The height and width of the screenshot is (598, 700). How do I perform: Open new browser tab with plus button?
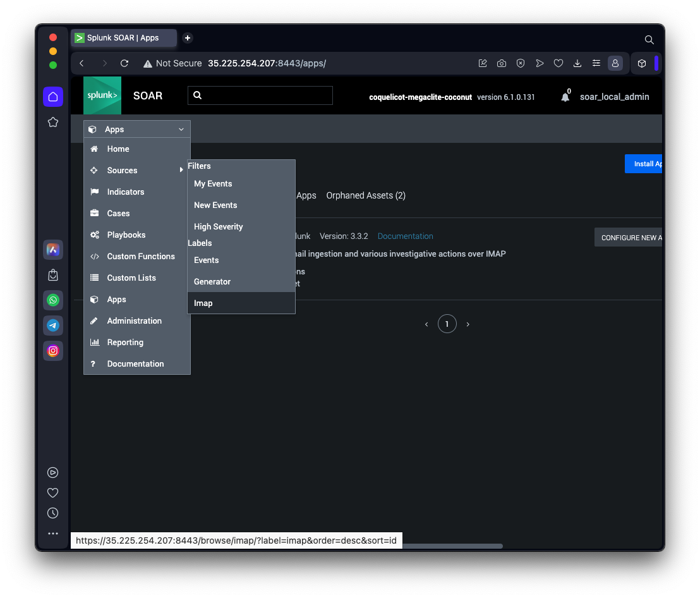tap(187, 38)
